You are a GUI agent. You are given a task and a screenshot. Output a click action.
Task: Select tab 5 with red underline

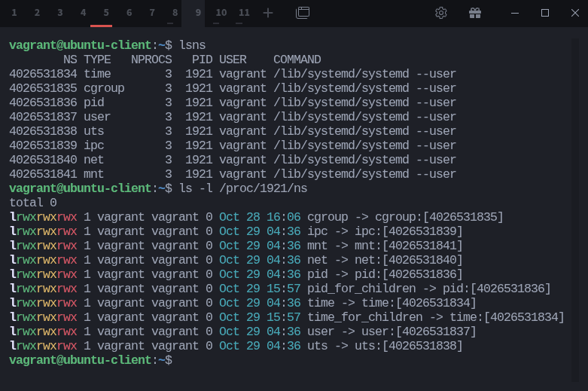pos(106,13)
